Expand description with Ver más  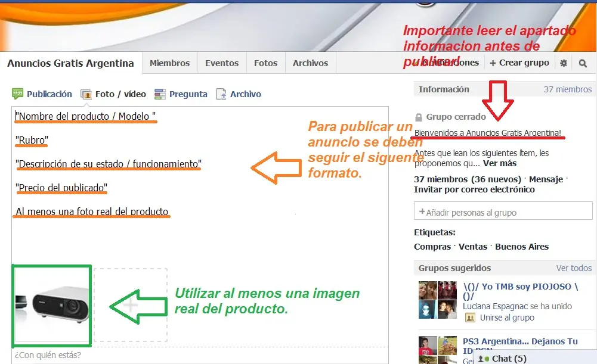click(500, 164)
